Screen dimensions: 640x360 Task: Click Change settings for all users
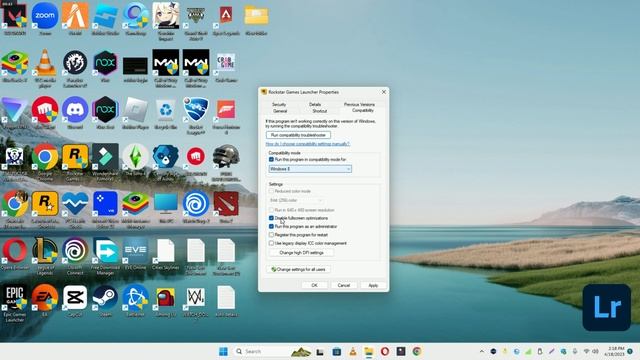[x=298, y=269]
